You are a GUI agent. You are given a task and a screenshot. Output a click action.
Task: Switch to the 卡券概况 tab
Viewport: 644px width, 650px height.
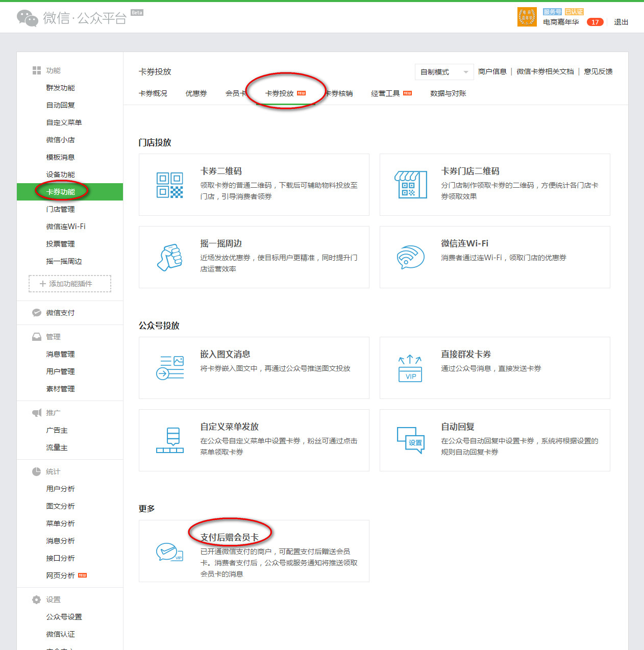153,93
